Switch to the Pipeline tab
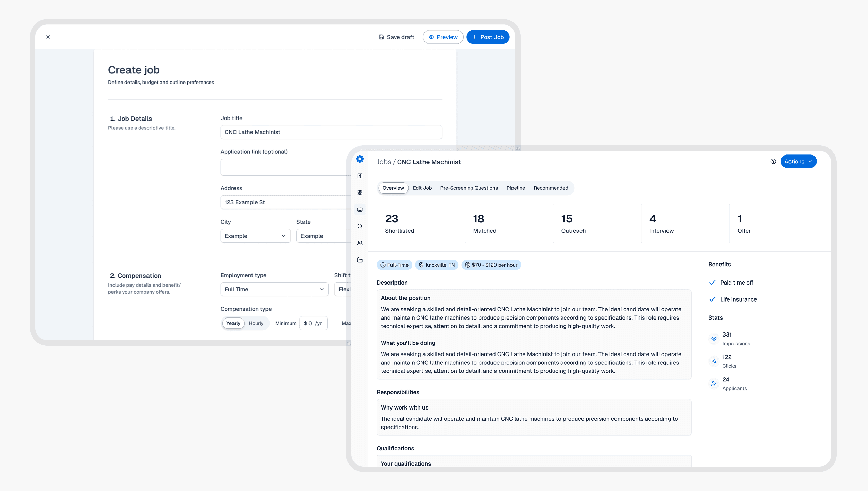 516,188
